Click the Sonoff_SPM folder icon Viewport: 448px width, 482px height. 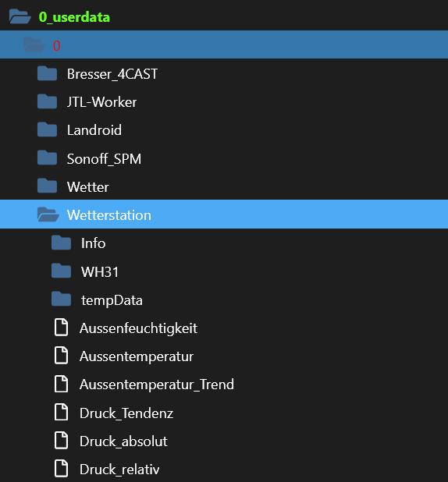(x=47, y=158)
